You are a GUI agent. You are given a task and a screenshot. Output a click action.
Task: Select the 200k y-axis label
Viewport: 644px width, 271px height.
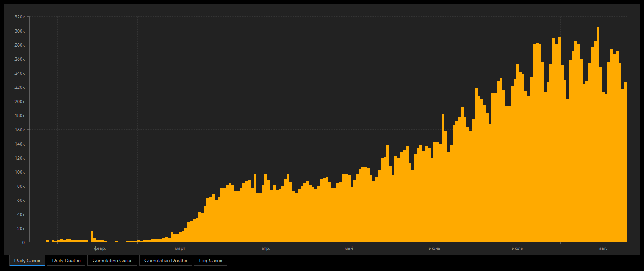click(19, 101)
